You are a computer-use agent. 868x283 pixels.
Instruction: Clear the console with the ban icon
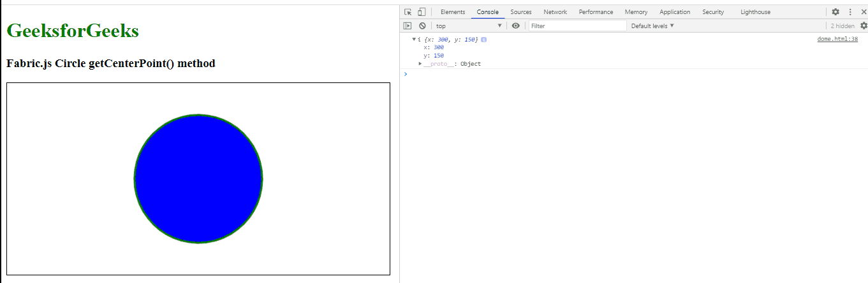click(422, 26)
